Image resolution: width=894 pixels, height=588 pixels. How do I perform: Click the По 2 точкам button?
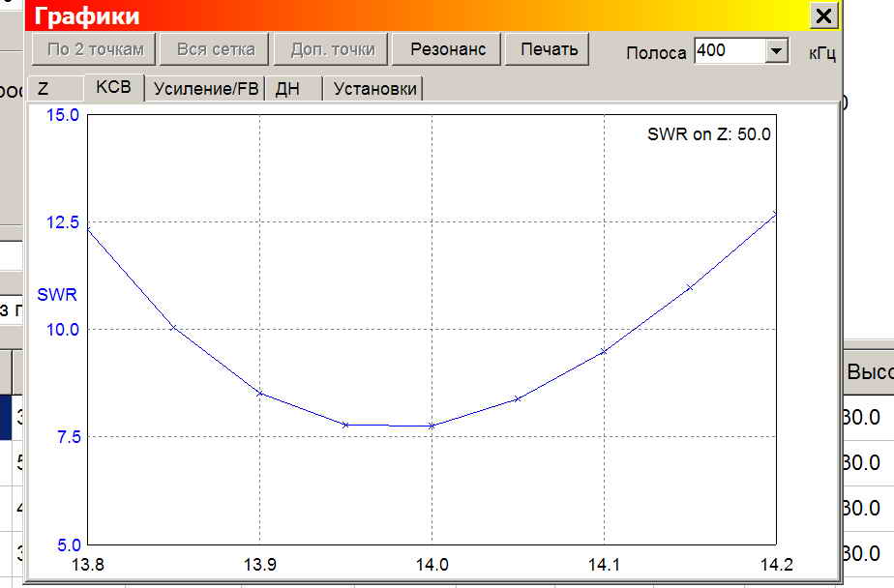[x=95, y=49]
